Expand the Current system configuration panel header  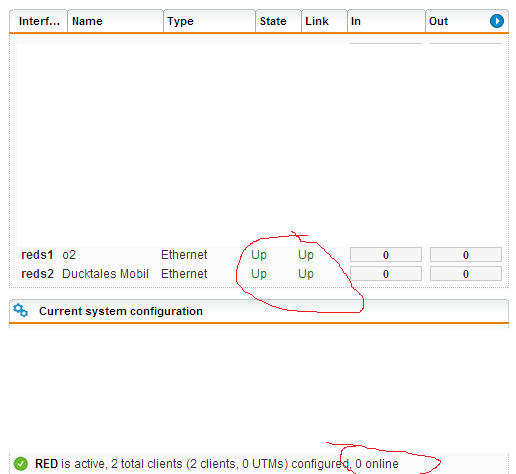259,311
